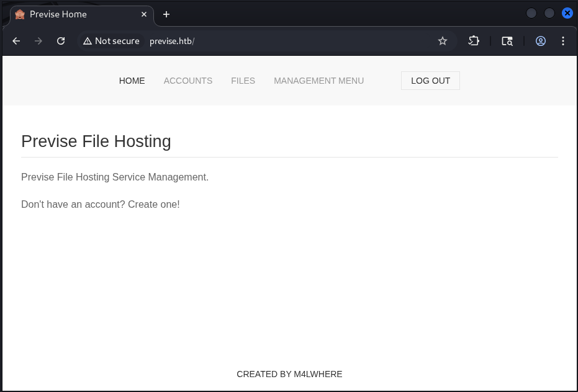
Task: Click the tab search icon in the toolbar
Action: [507, 41]
